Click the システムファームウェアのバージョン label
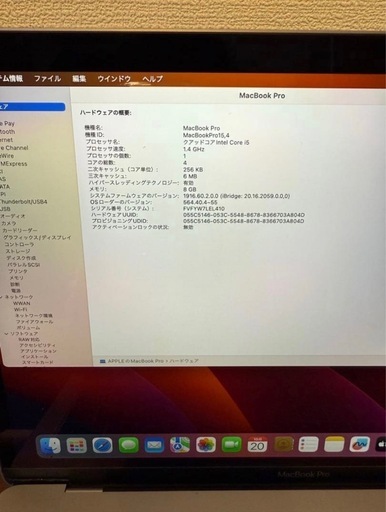This screenshot has width=386, height=512. 134,196
